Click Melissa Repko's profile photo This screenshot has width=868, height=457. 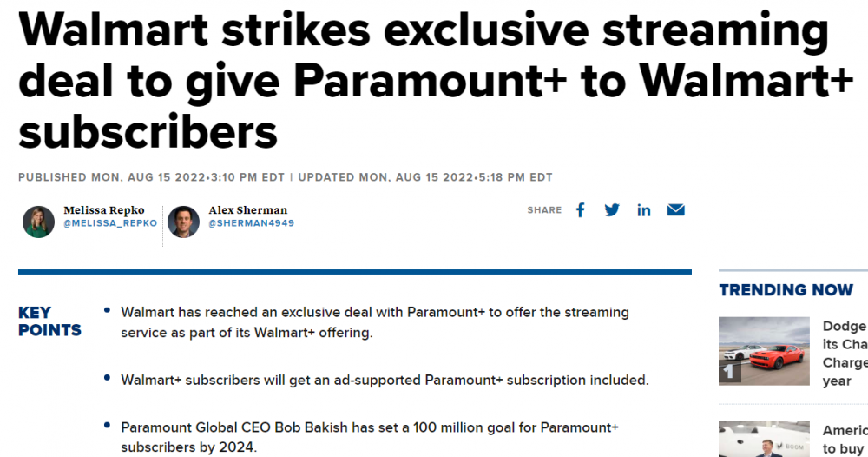click(38, 222)
